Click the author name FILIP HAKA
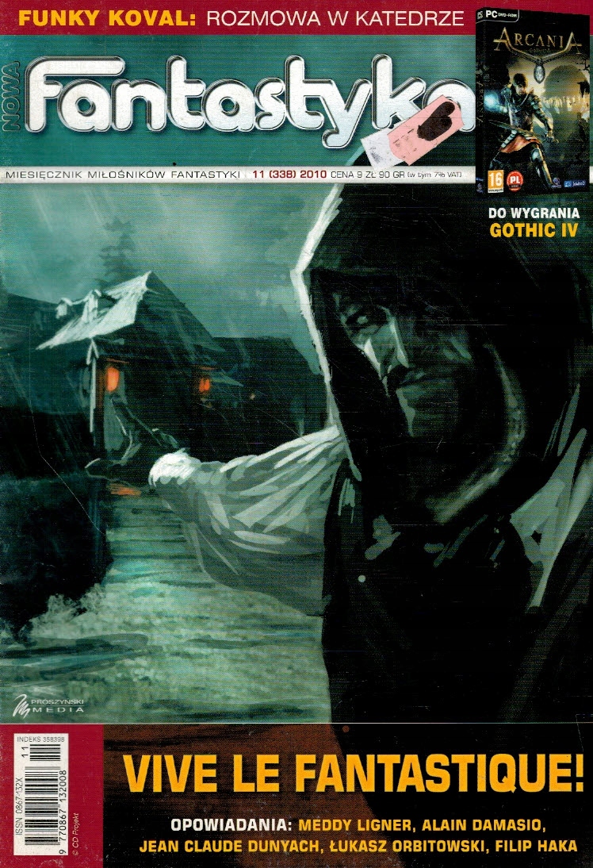Image resolution: width=593 pixels, height=868 pixels. (536, 847)
